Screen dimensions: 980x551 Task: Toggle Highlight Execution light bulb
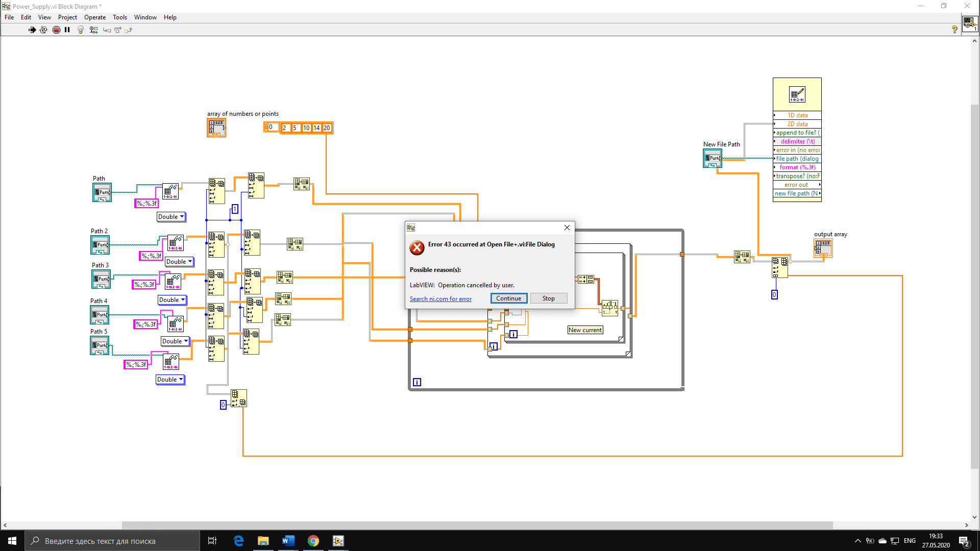click(81, 30)
